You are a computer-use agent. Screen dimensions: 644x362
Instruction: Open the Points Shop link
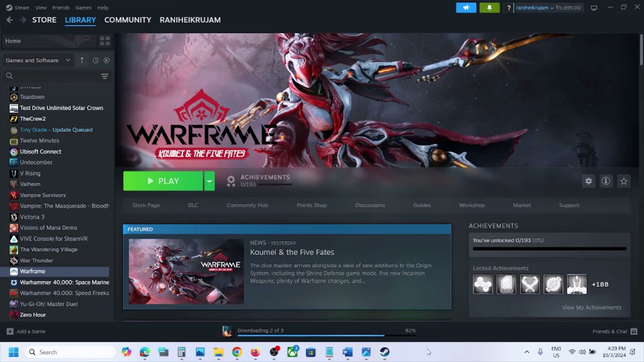coord(311,205)
